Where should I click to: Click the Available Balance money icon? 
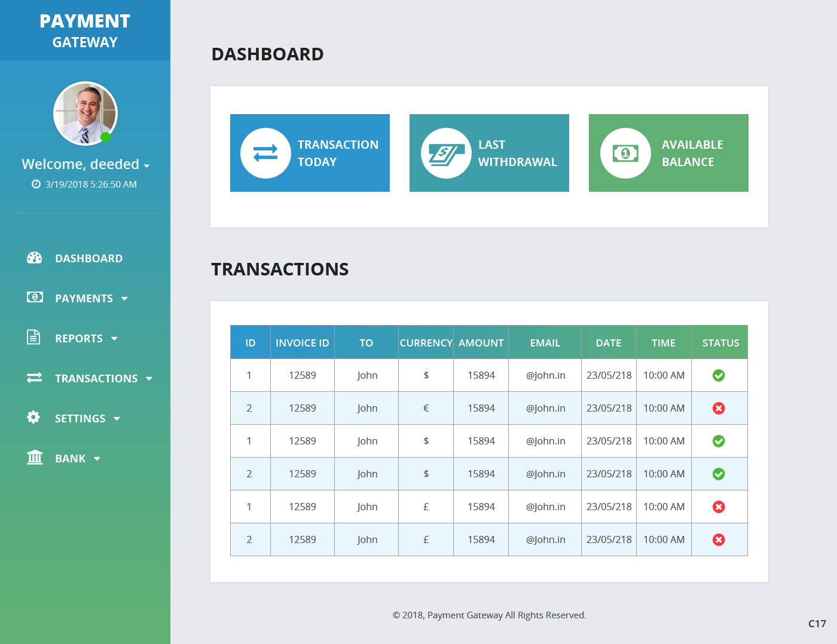[625, 154]
